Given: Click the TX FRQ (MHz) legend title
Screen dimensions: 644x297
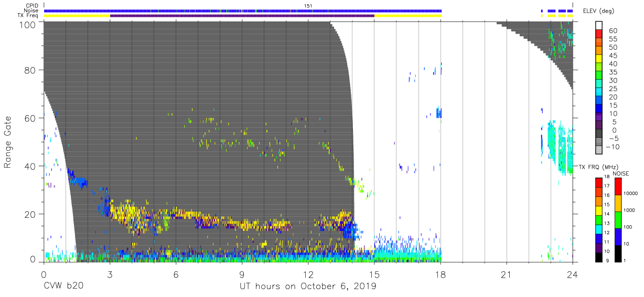Looking at the screenshot, I should [597, 167].
